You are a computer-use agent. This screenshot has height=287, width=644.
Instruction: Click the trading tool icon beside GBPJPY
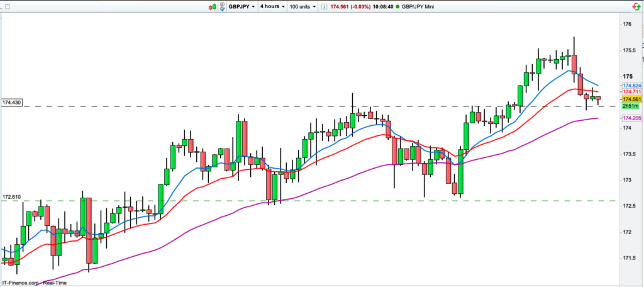222,6
